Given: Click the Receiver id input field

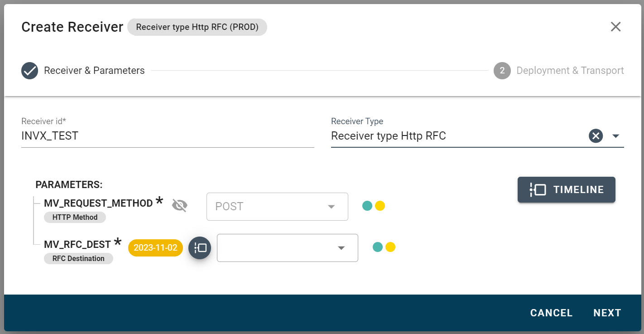Looking at the screenshot, I should coord(168,136).
